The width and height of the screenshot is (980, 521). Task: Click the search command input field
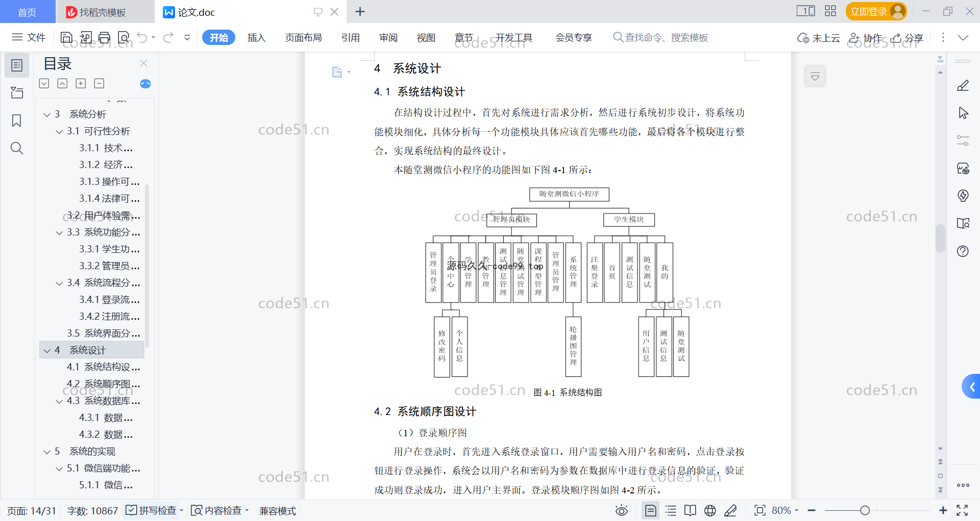point(660,37)
